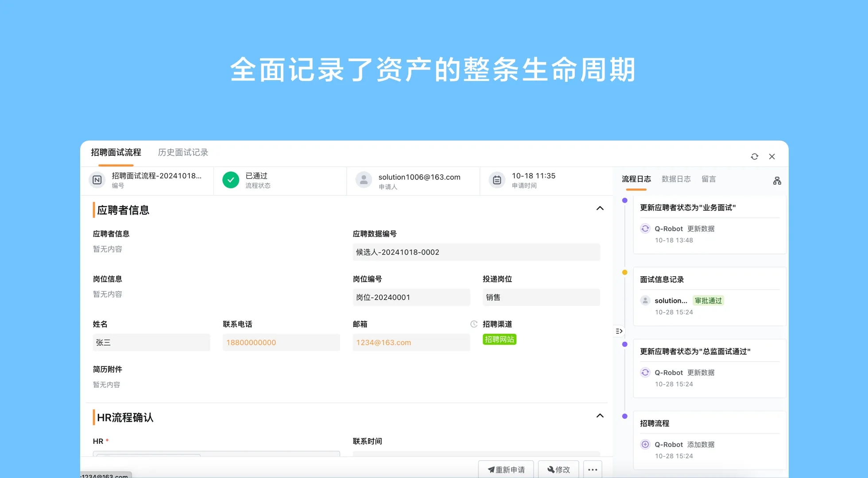Select the 审批通过 status label
The height and width of the screenshot is (478, 868).
point(708,301)
